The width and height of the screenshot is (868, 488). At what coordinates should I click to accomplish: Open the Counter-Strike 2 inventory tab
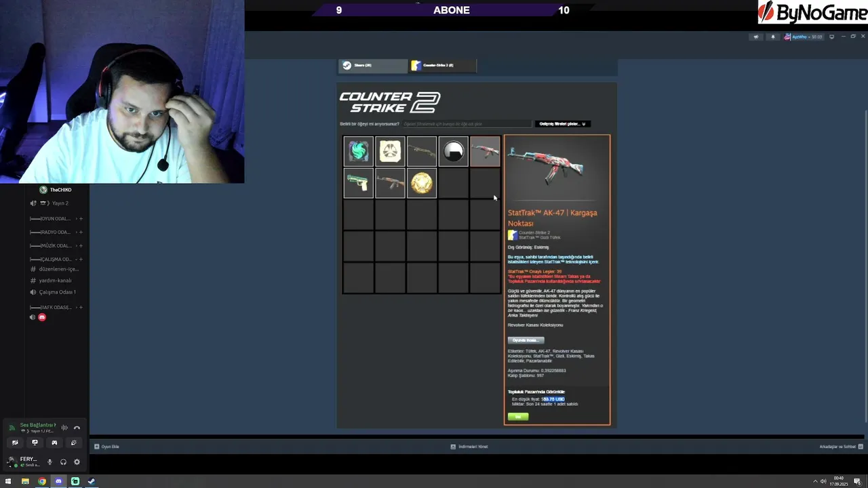(443, 65)
